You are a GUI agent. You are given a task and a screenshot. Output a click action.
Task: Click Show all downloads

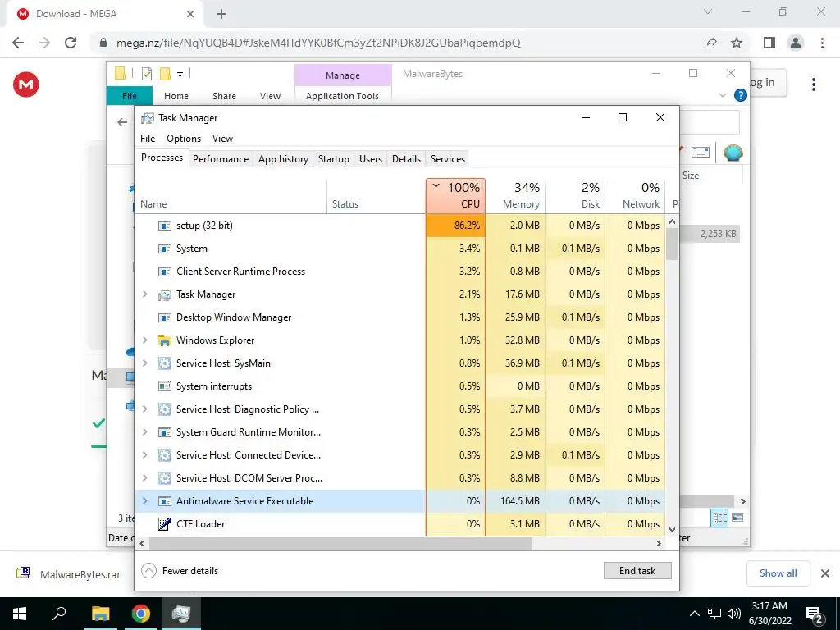tap(778, 573)
